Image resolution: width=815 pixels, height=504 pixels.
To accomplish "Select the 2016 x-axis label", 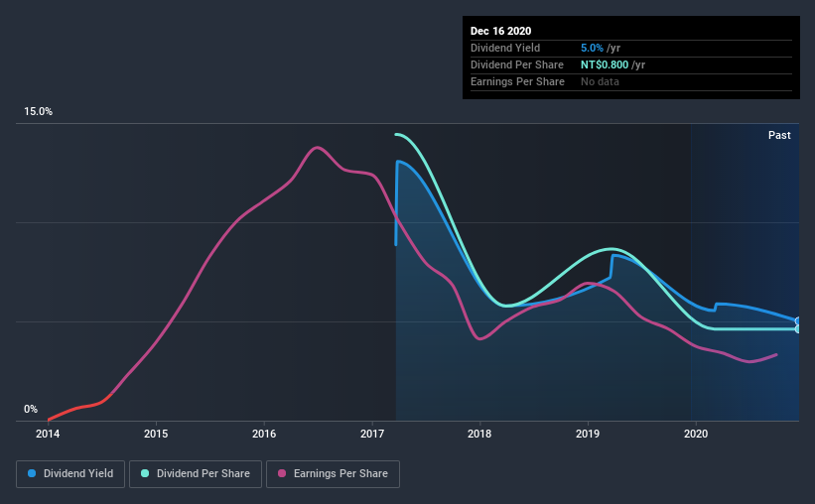I will [264, 434].
